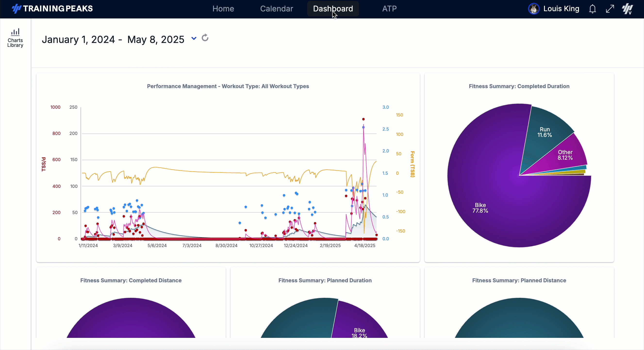Select the Dashboard tab
Viewport: 644px width, 350px height.
click(x=333, y=9)
